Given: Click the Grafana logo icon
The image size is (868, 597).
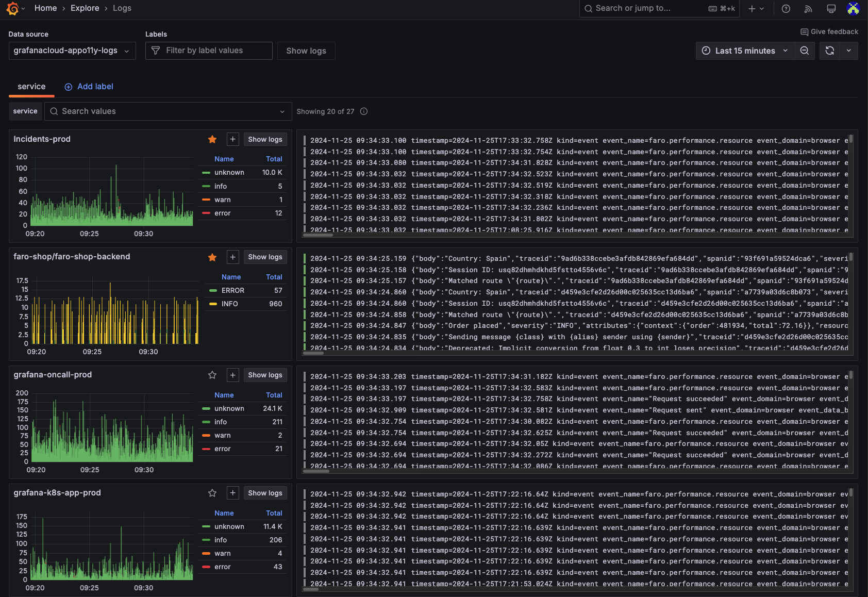Looking at the screenshot, I should [x=12, y=8].
